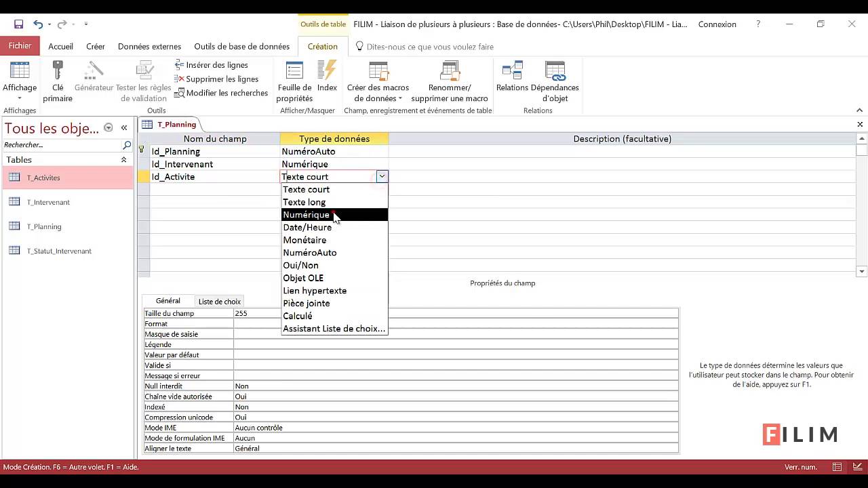Show Dépendances d'objet
The width and height of the screenshot is (868, 488).
(555, 81)
